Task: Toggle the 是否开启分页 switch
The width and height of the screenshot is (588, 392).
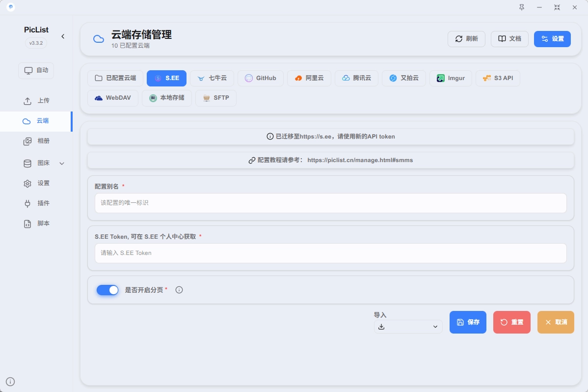Action: 107,290
